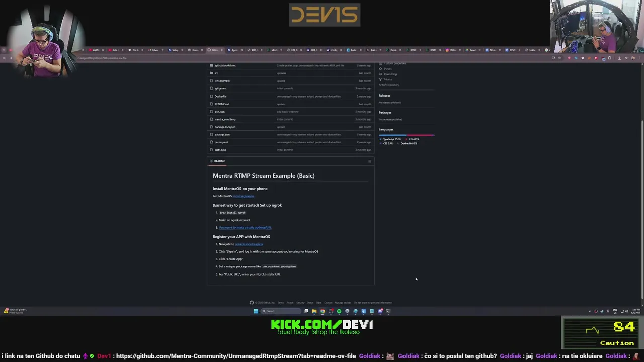Open the Dockerfile file
This screenshot has width=644, height=362.
[220, 96]
